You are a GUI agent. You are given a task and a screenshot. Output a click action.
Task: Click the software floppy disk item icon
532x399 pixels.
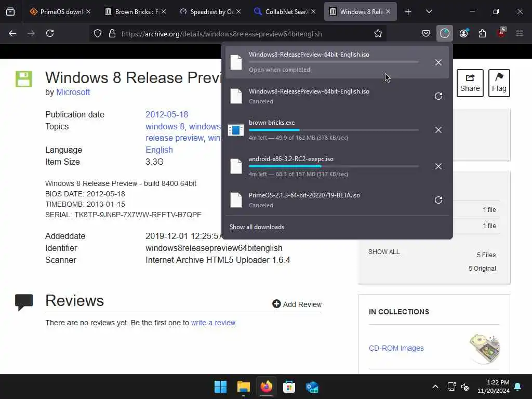24,79
